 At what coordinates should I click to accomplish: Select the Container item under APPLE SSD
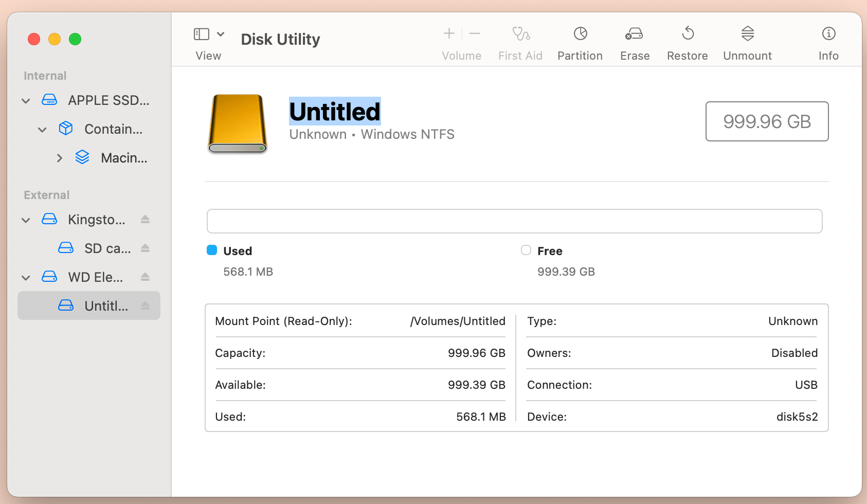click(113, 129)
